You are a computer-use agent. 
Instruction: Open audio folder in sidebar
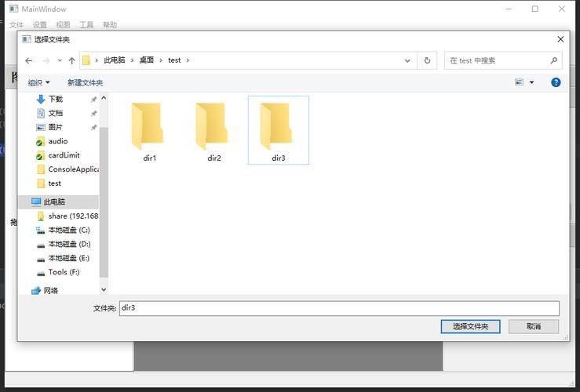(58, 141)
